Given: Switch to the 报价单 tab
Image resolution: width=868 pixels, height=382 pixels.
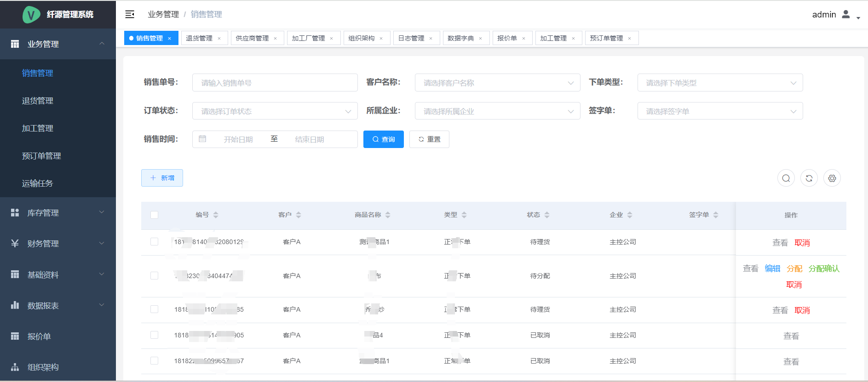Looking at the screenshot, I should tap(507, 38).
